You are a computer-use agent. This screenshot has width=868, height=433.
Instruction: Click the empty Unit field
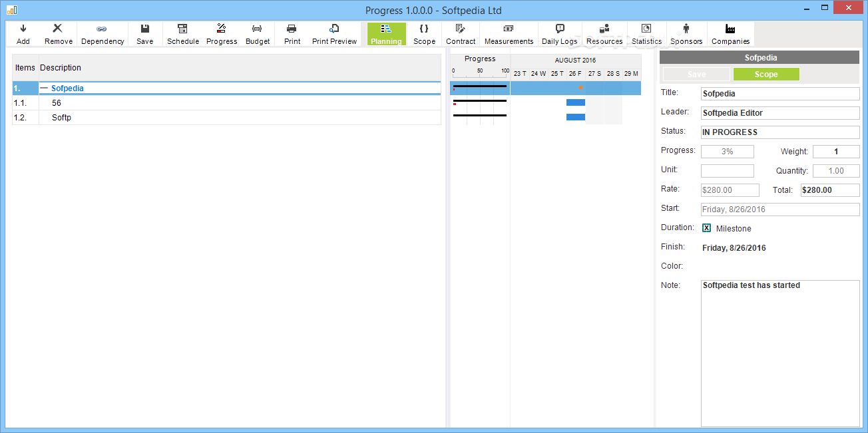click(728, 171)
